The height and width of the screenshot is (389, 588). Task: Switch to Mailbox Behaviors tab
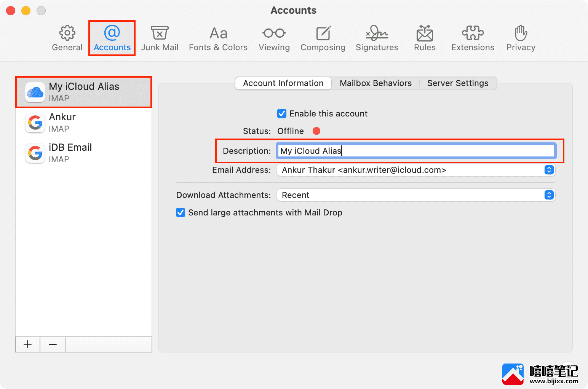coord(375,83)
